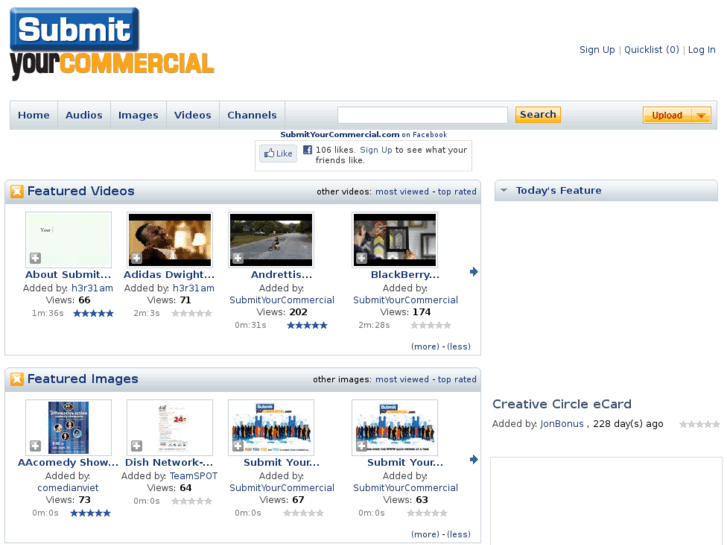Click plus icon on Dish Network image
The image size is (727, 545).
pos(136,446)
